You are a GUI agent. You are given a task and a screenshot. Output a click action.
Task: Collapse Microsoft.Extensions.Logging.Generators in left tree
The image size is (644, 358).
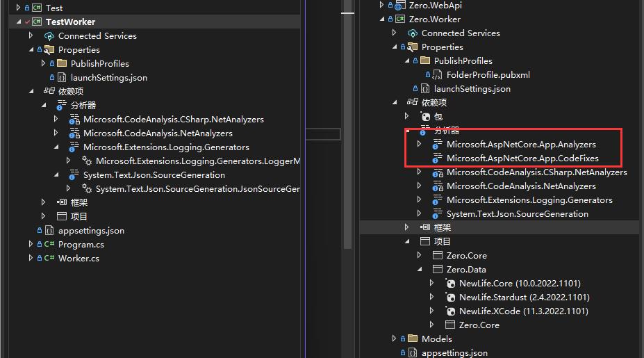[x=56, y=147]
